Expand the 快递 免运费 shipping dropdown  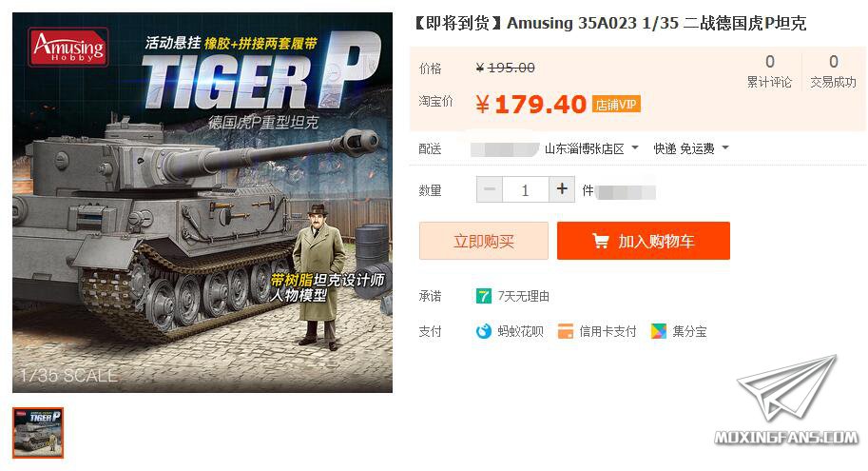pos(691,148)
